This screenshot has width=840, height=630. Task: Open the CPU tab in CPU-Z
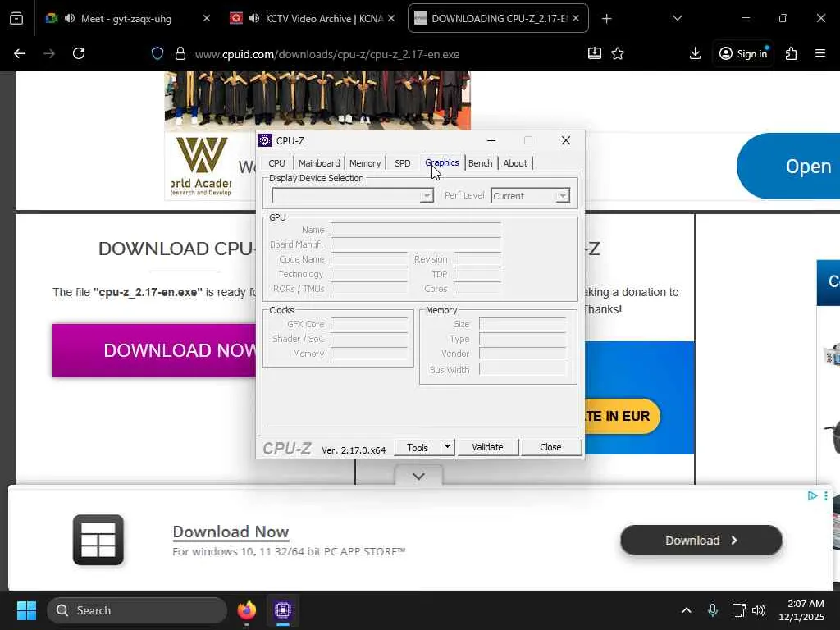(x=277, y=163)
